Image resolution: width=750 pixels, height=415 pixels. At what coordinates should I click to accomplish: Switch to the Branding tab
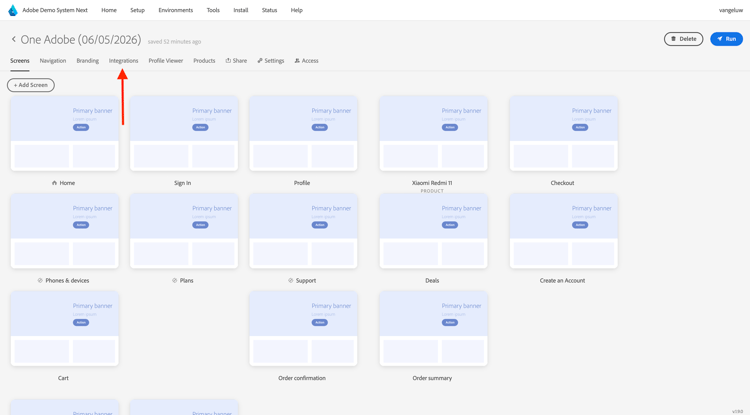[x=88, y=61]
